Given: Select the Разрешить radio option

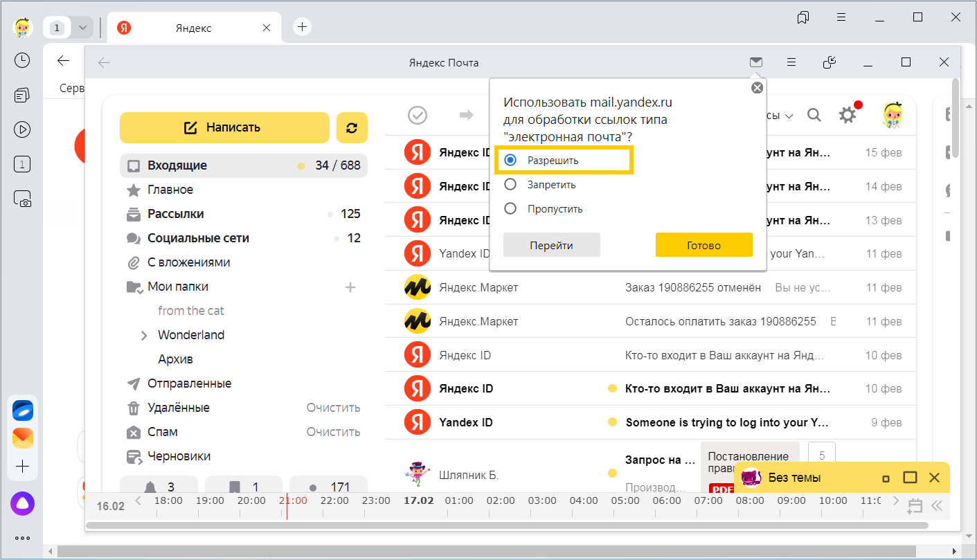Looking at the screenshot, I should pos(510,160).
